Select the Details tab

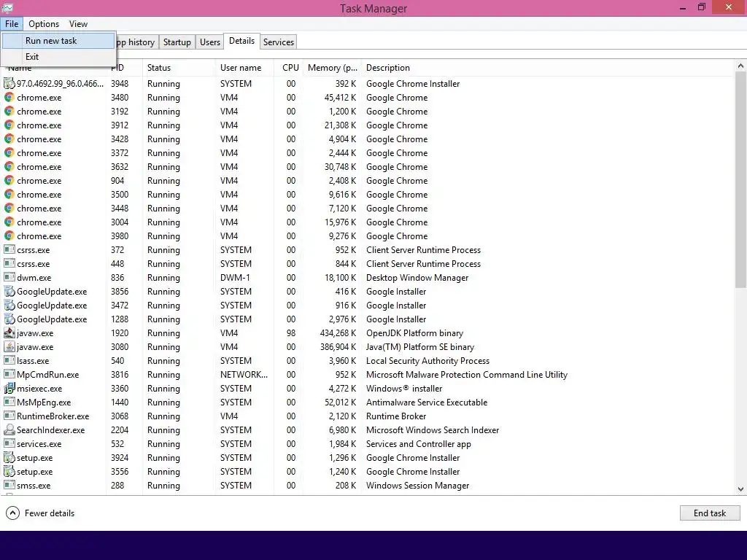[241, 41]
